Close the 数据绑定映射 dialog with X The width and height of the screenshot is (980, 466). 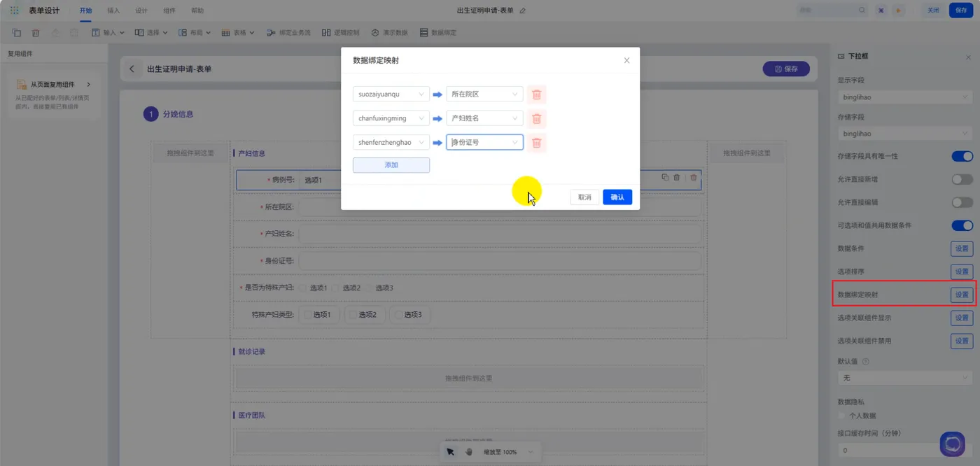click(626, 61)
